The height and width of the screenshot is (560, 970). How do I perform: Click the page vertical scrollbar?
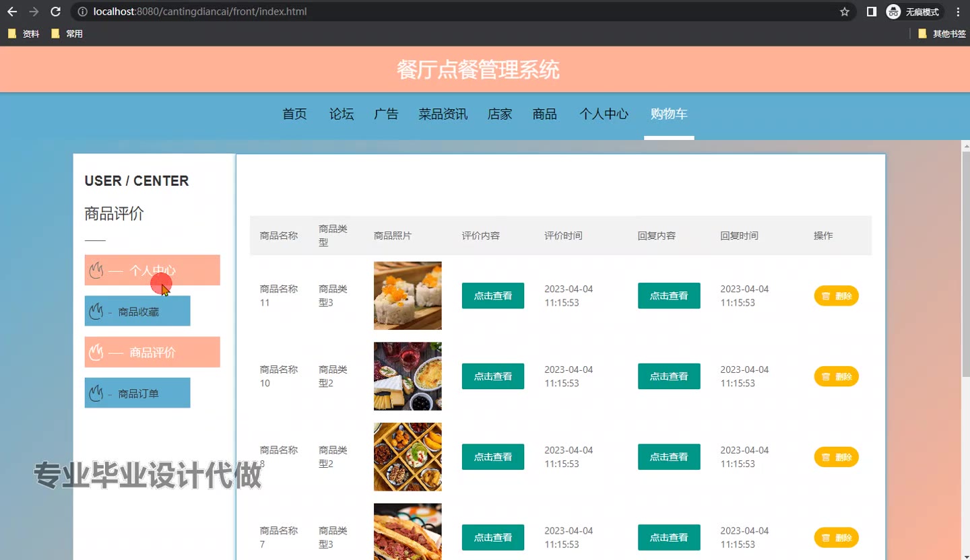965,269
